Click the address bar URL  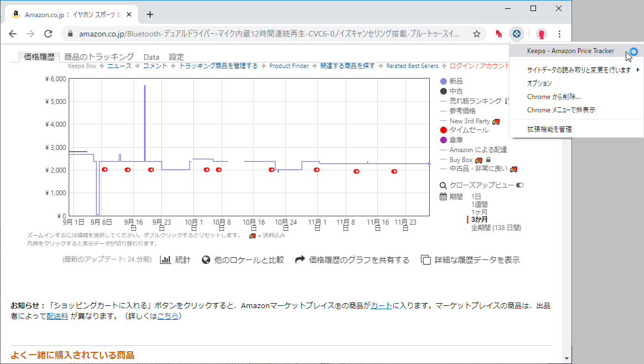coord(269,34)
